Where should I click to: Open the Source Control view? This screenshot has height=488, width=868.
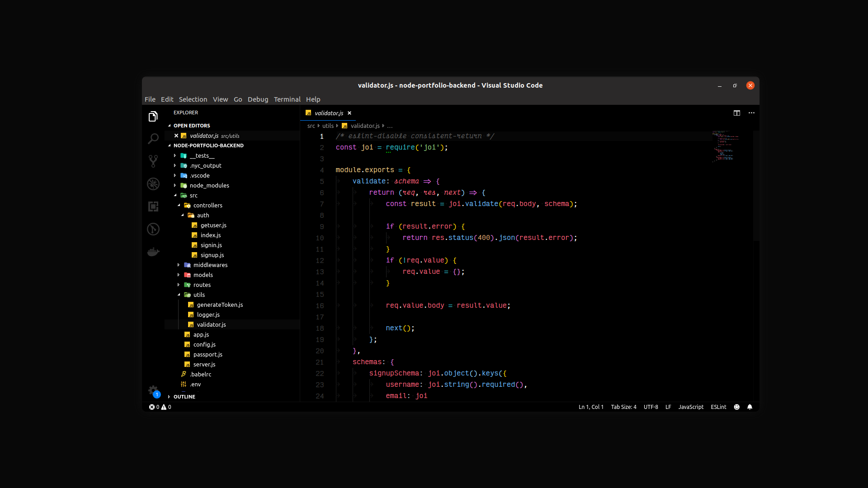pos(153,161)
